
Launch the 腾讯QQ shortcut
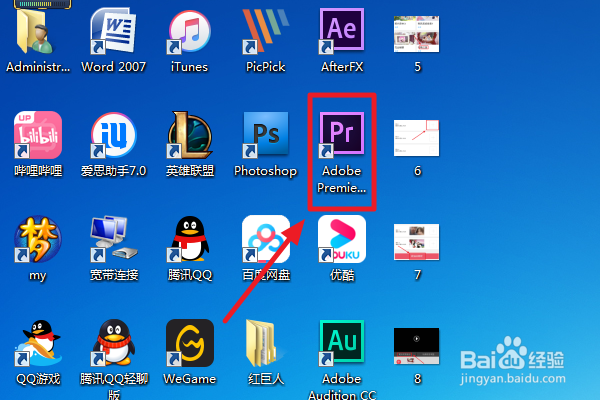(189, 239)
